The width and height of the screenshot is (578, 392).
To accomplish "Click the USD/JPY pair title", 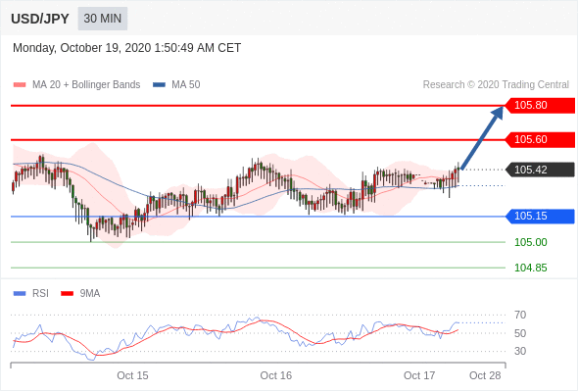I will click(x=40, y=19).
